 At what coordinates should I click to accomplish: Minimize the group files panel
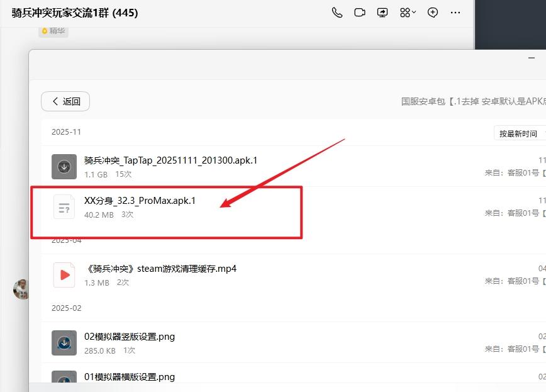pyautogui.click(x=532, y=57)
